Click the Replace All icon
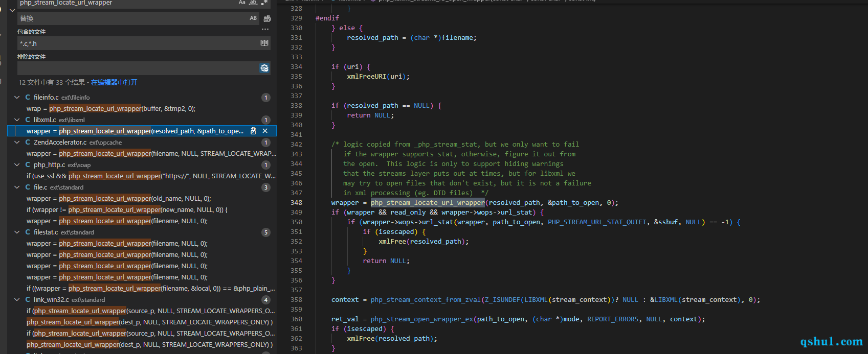The width and height of the screenshot is (868, 354). pos(267,18)
